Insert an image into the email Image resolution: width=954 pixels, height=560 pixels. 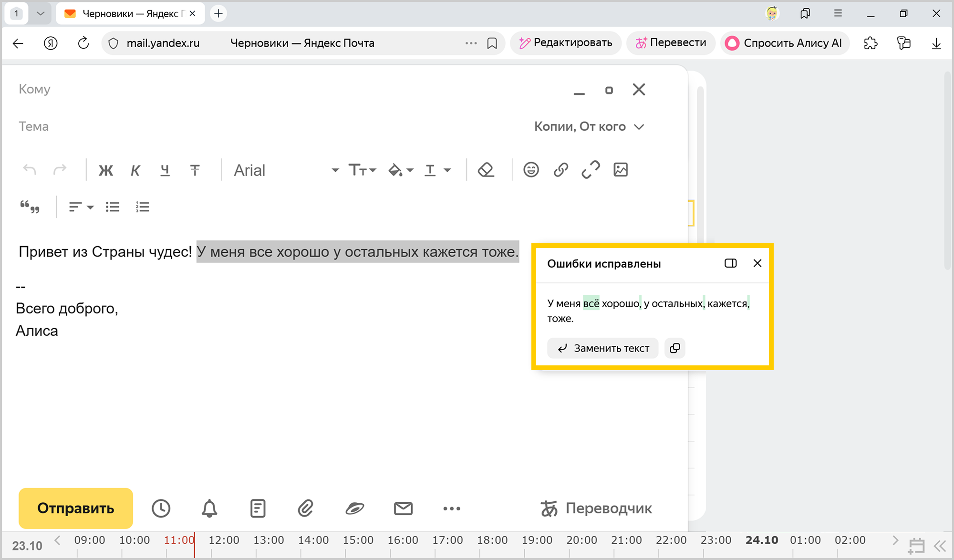[x=621, y=170]
